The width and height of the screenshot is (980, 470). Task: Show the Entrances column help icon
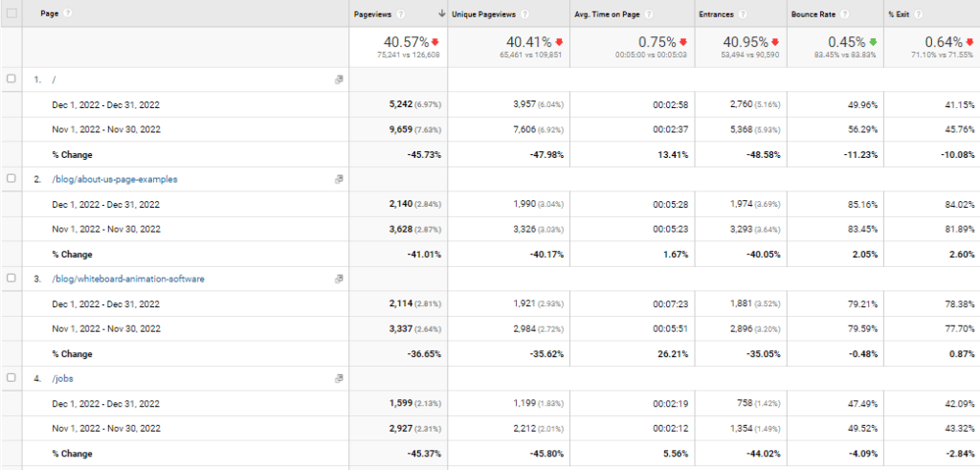point(742,13)
